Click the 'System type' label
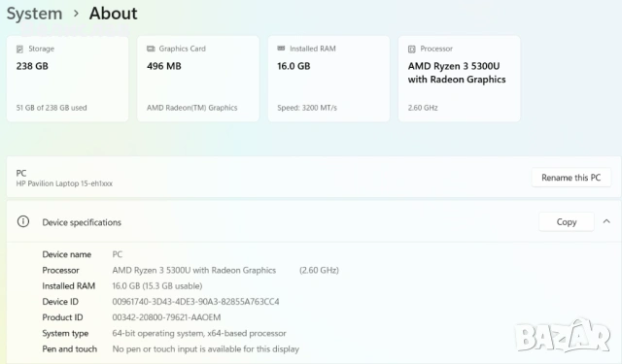The width and height of the screenshot is (622, 364). coord(65,334)
